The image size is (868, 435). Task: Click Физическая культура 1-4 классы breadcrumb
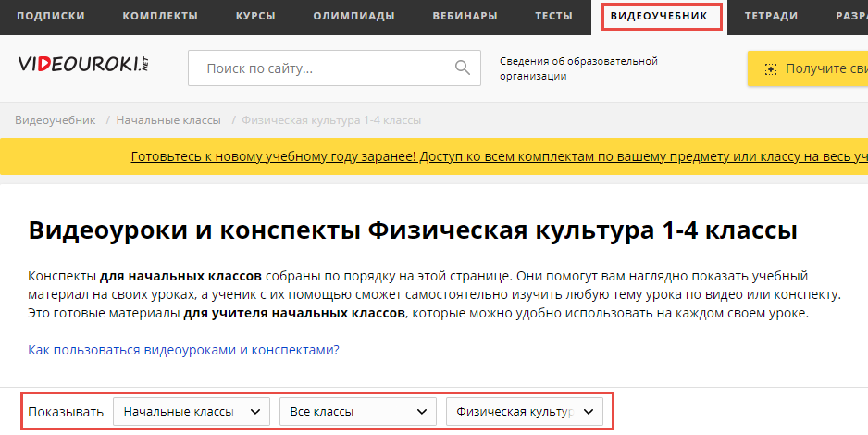(331, 120)
